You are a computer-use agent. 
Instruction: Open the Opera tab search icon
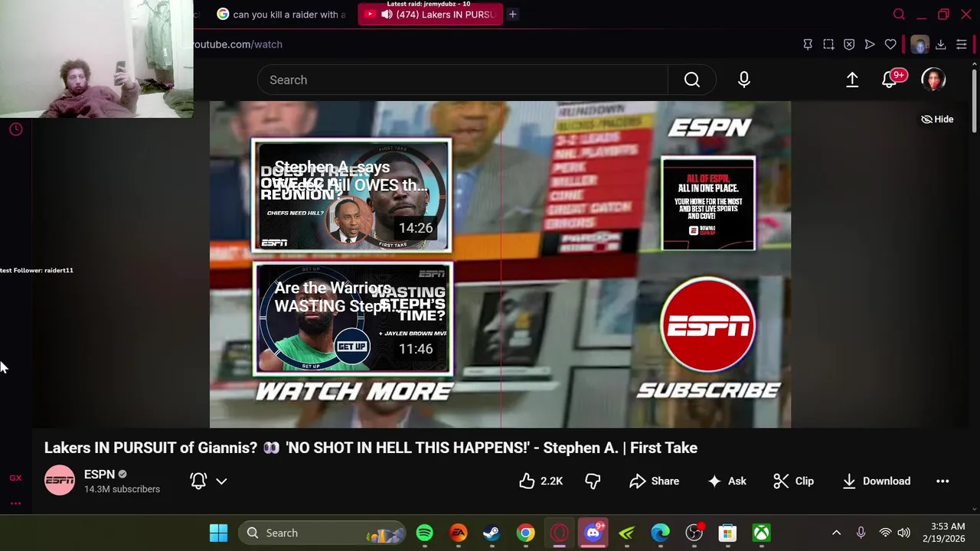(899, 14)
